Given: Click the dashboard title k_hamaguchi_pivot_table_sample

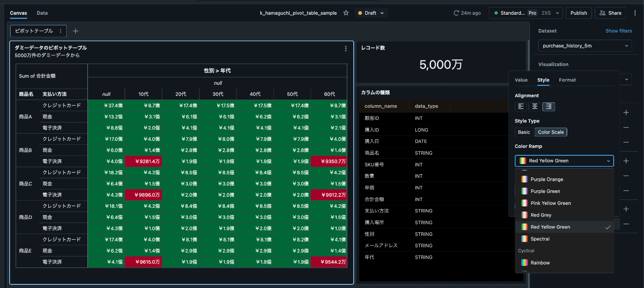Looking at the screenshot, I should (x=298, y=13).
